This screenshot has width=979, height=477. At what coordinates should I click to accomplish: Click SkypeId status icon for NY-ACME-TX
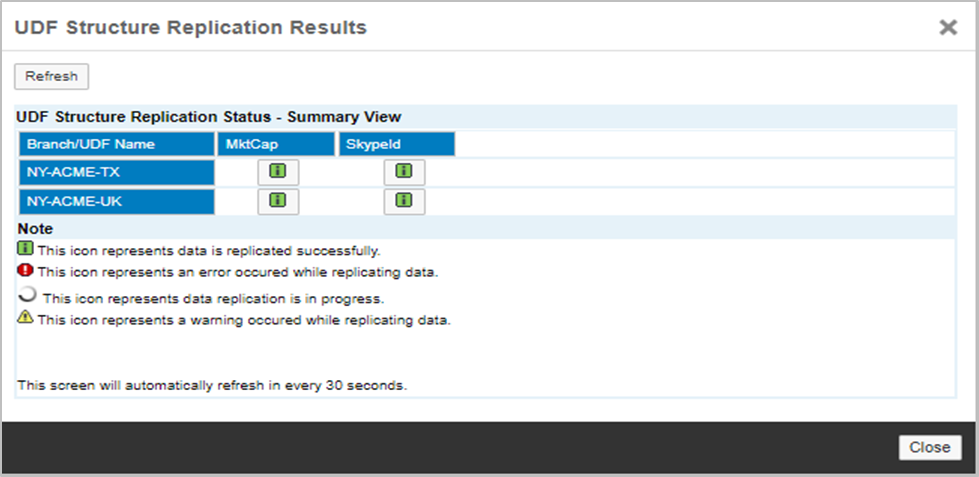pyautogui.click(x=404, y=172)
